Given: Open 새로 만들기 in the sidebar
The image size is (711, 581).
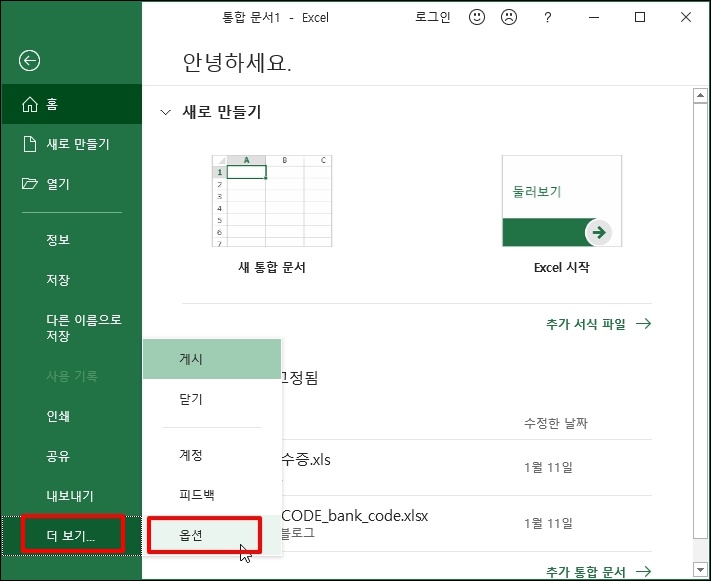Looking at the screenshot, I should (x=72, y=144).
